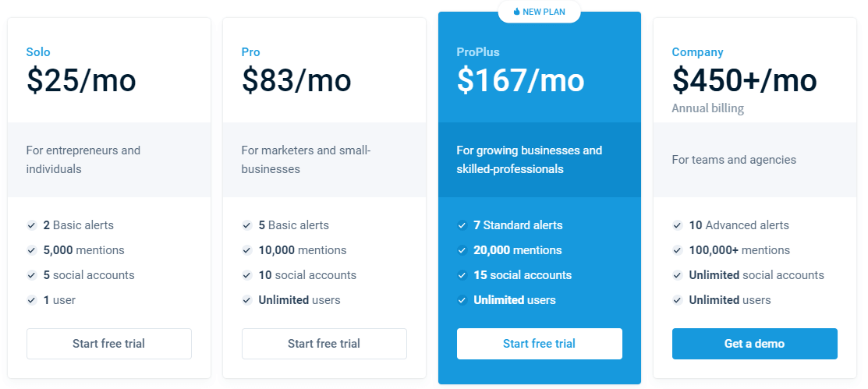Click the checkmark icon beside 10 social accounts

[x=247, y=275]
